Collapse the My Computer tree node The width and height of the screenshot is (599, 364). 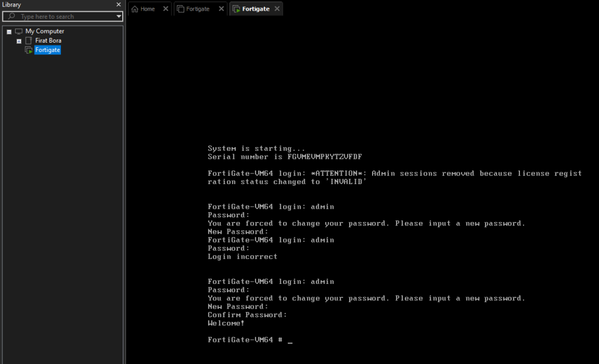(x=9, y=32)
